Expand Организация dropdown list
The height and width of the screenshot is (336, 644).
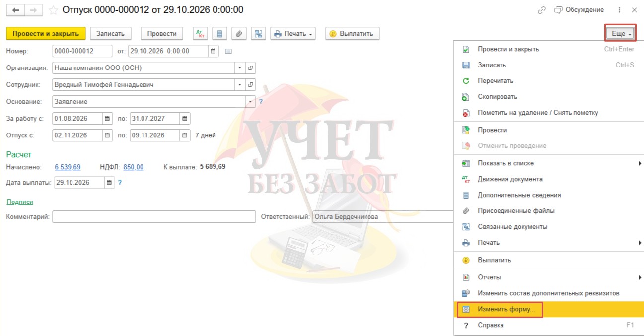click(240, 68)
